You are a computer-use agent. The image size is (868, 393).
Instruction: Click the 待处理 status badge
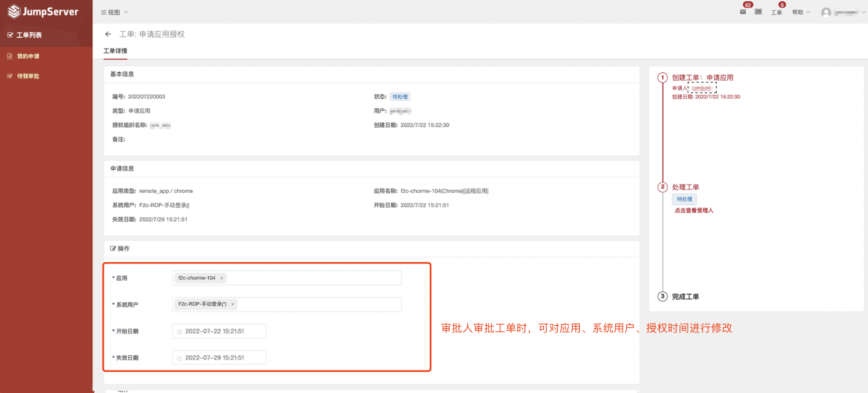400,96
